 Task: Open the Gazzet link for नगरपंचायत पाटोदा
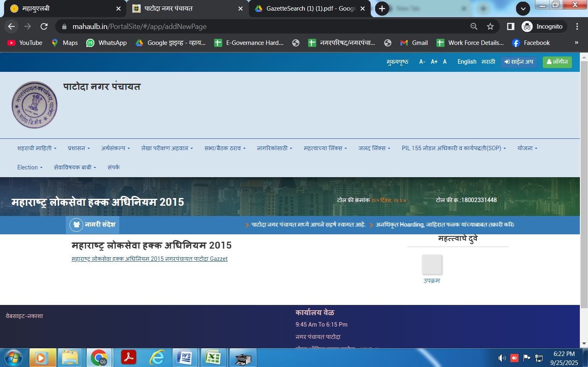(x=150, y=259)
